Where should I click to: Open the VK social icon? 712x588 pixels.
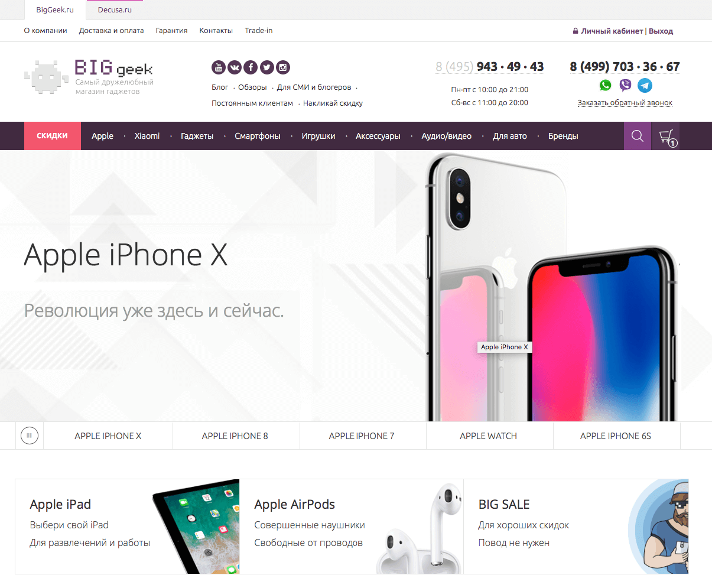pyautogui.click(x=235, y=67)
